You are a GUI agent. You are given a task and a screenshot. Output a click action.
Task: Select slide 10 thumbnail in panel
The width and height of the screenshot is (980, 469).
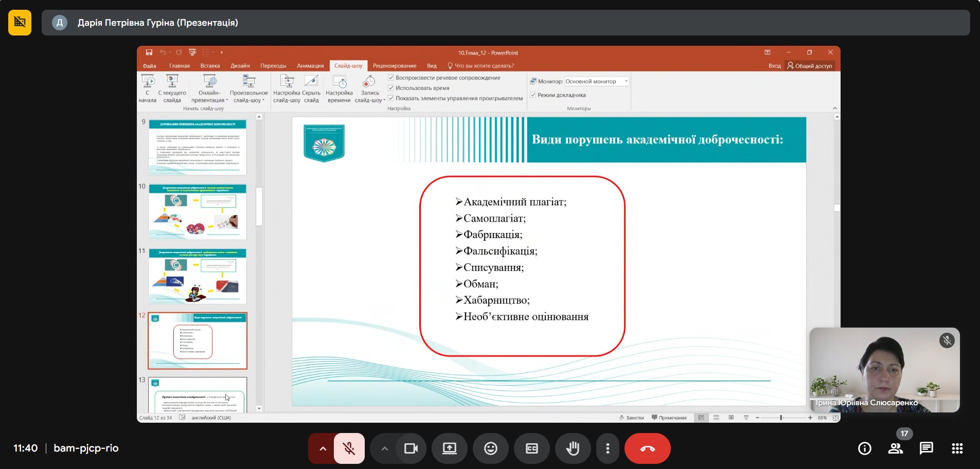tap(198, 211)
